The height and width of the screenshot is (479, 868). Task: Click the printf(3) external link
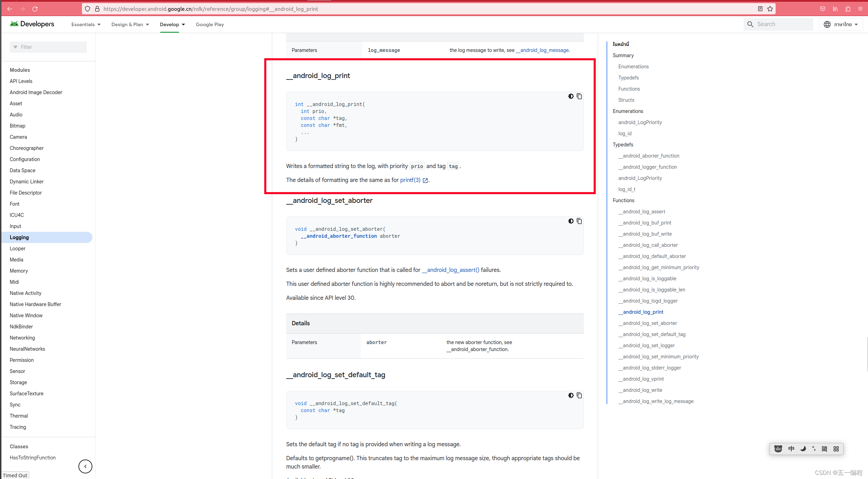tap(410, 180)
